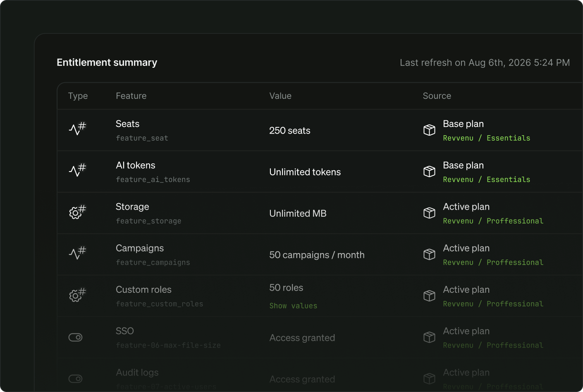The width and height of the screenshot is (583, 392).
Task: Click the metered icon beside Campaigns
Action: click(x=77, y=253)
